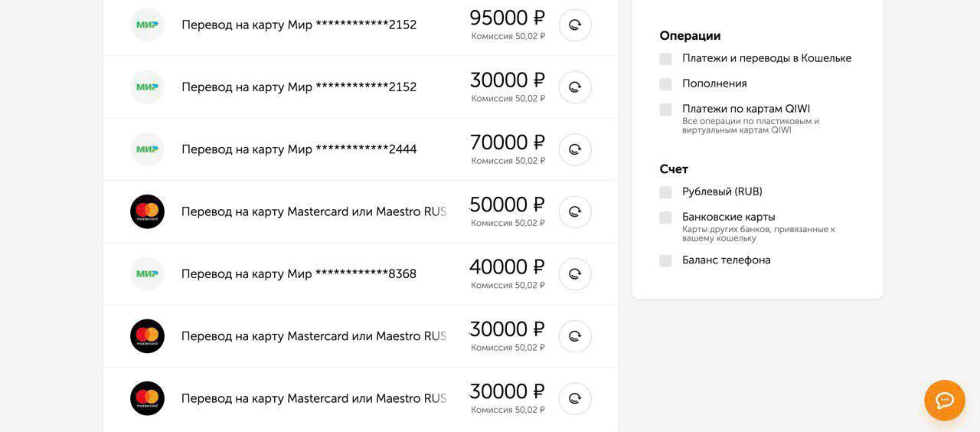Repeat the 40000 ₽ transfer to card 8368
Image resolution: width=980 pixels, height=432 pixels.
pyautogui.click(x=575, y=274)
